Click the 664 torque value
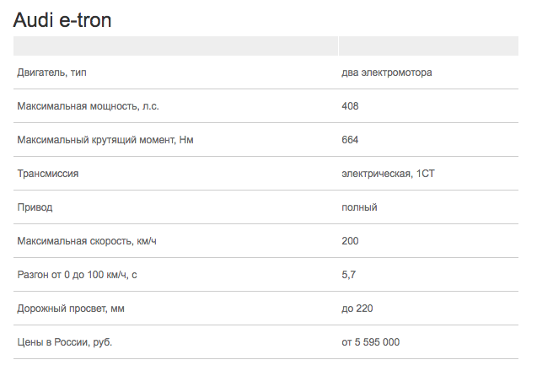Viewport: 537px width, 392px height. click(x=350, y=140)
